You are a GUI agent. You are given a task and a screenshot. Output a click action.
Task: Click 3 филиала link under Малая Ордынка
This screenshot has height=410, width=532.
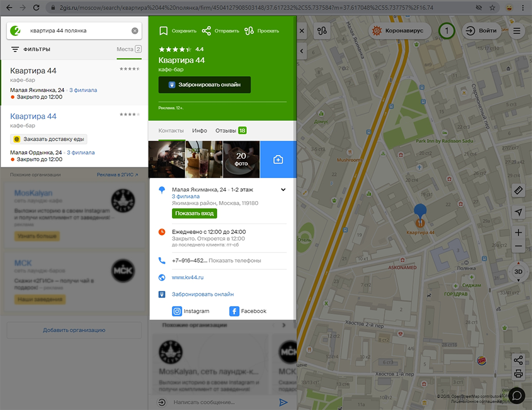[x=81, y=153]
